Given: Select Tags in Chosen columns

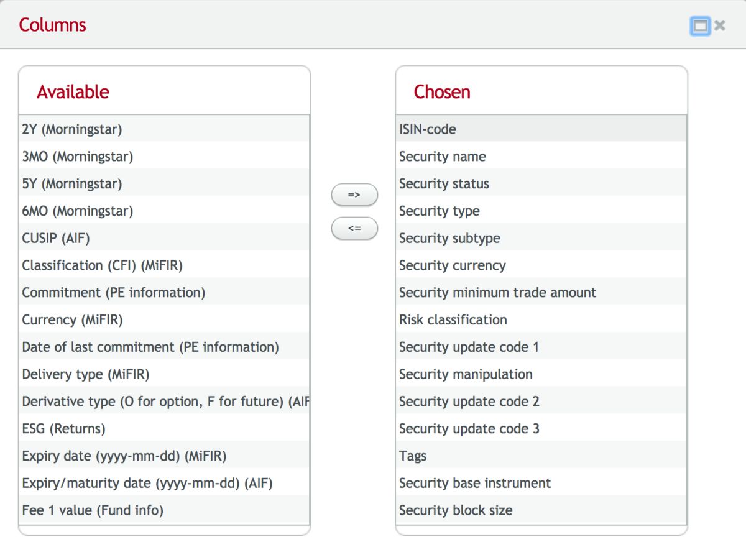Looking at the screenshot, I should coord(413,456).
